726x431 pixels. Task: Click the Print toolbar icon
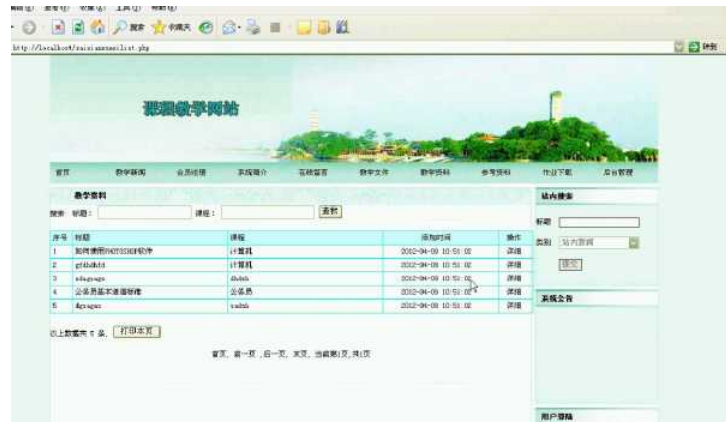253,28
